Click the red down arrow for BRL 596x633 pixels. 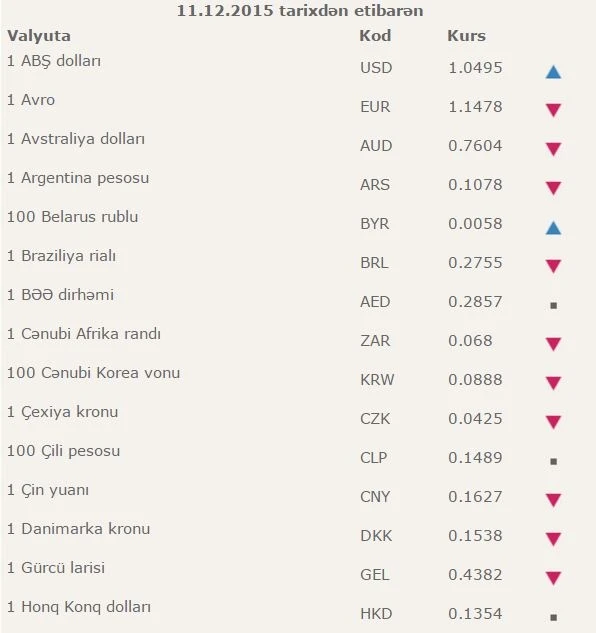click(x=553, y=266)
